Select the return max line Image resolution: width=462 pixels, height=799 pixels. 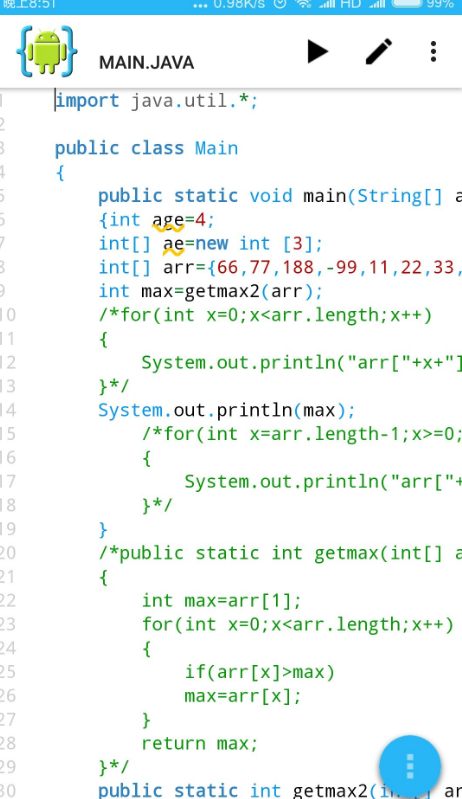[200, 743]
